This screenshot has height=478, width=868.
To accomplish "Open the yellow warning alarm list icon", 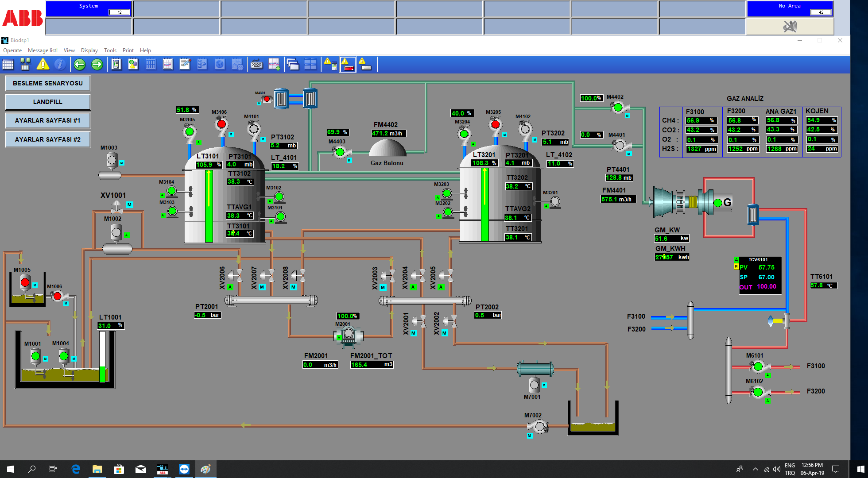I will point(43,65).
